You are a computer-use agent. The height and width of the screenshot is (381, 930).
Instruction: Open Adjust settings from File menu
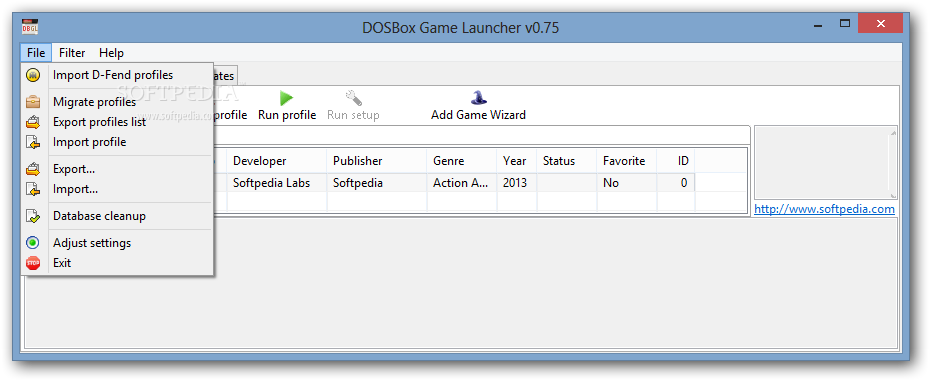coord(117,243)
